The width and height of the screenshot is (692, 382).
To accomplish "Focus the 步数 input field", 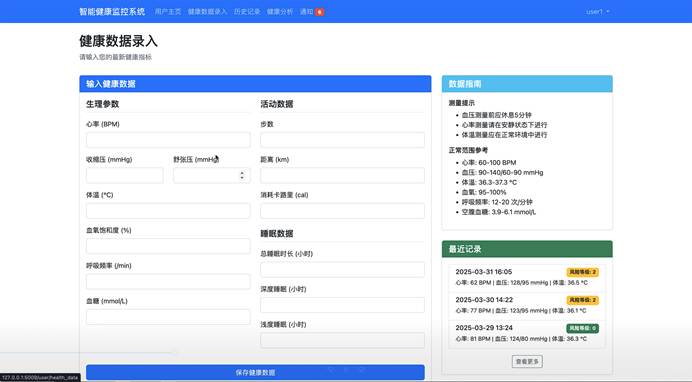I will click(x=342, y=140).
